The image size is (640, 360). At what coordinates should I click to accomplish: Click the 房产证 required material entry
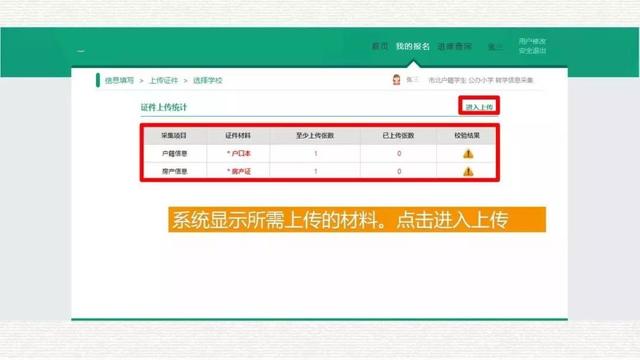[239, 171]
